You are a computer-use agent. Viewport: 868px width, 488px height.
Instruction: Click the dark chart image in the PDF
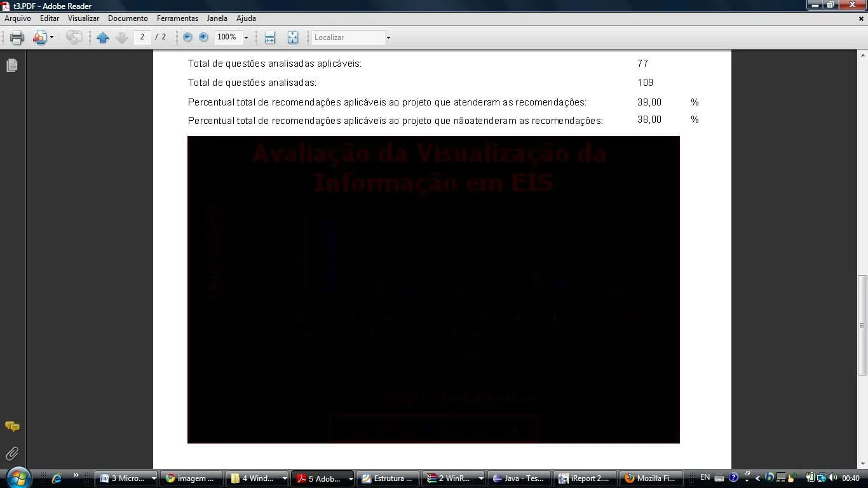(x=433, y=290)
